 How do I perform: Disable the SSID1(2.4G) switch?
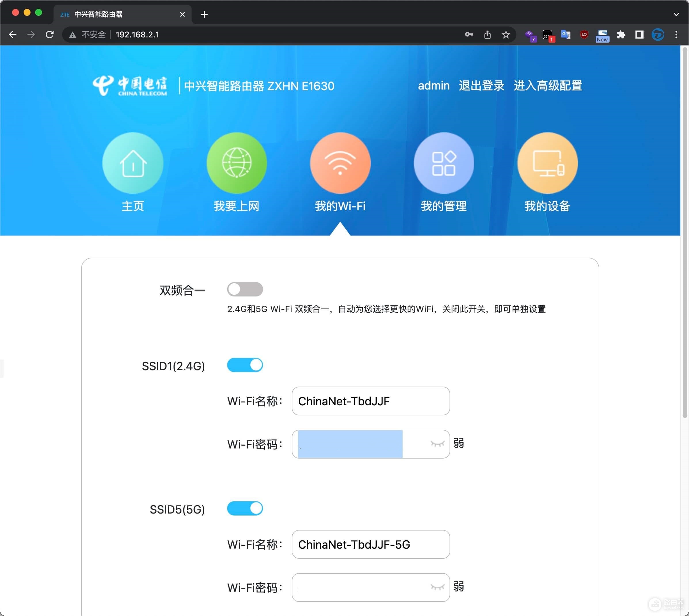[245, 365]
